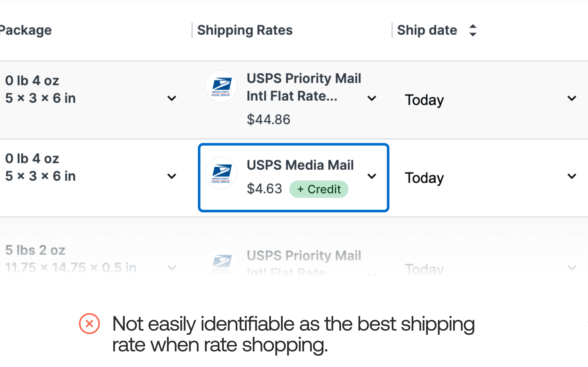Screen dimensions: 588x367
Task: Click the Shipping Rates column header
Action: pyautogui.click(x=245, y=30)
